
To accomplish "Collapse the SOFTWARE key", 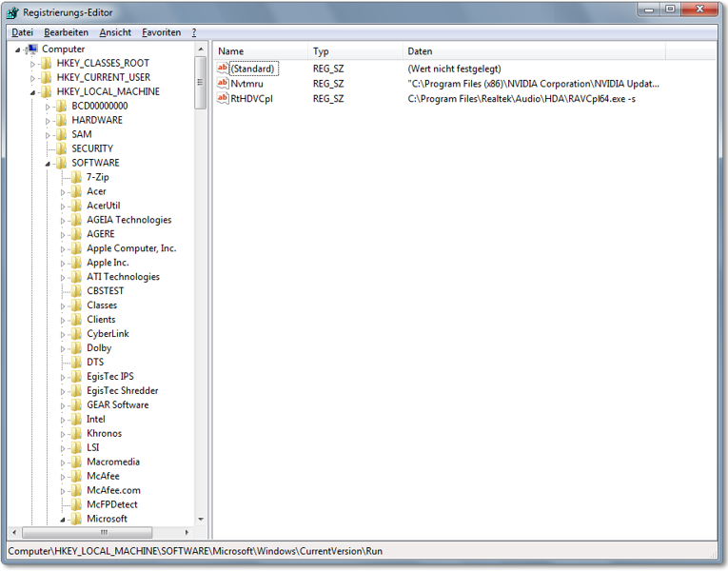I will pos(48,164).
